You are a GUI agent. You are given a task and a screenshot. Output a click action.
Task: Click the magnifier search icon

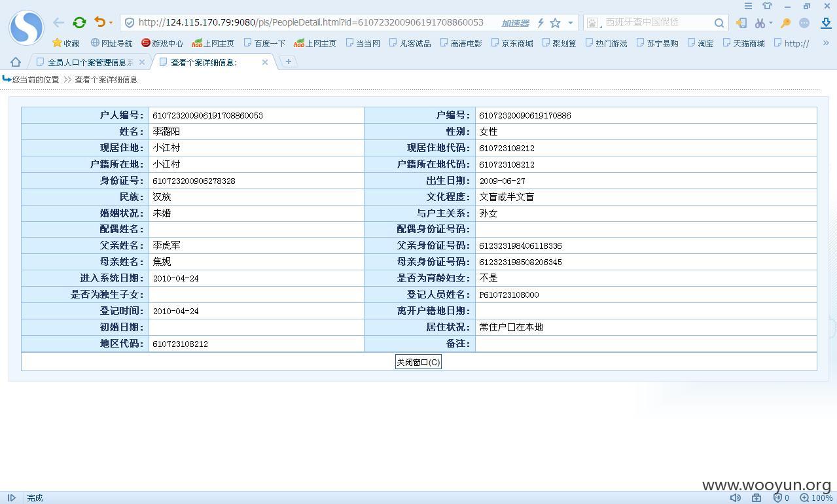pyautogui.click(x=719, y=23)
